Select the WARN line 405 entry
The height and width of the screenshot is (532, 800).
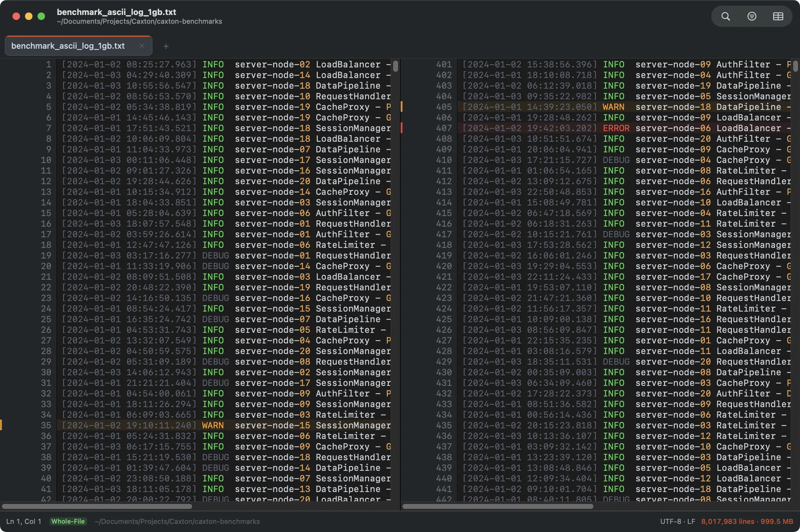coord(624,107)
